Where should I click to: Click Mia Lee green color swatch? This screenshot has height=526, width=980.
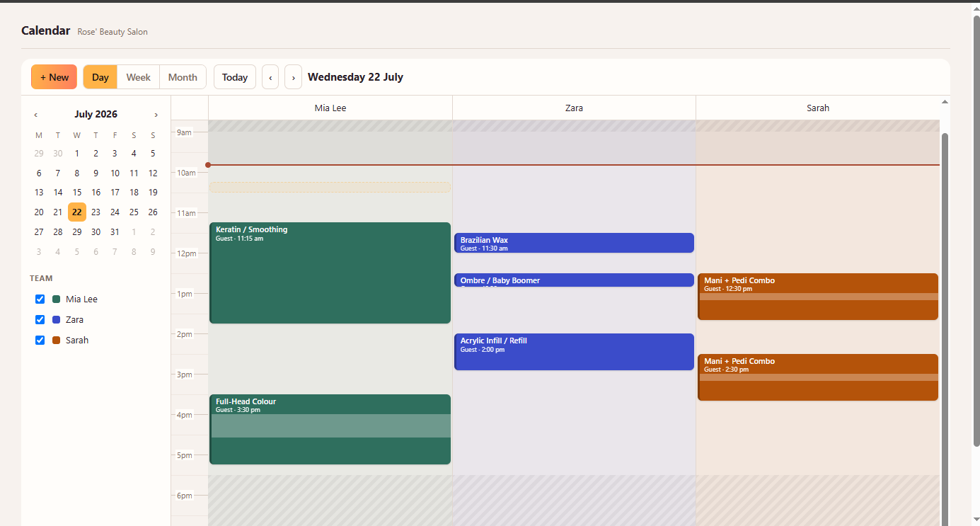(56, 299)
